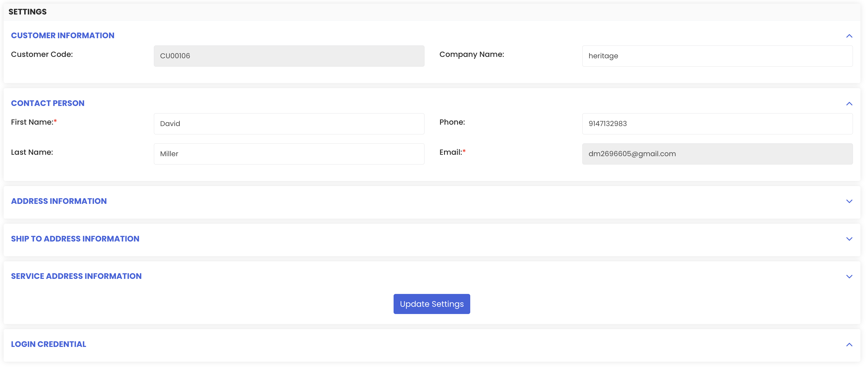Collapse the Contact Person section chevron
Image resolution: width=868 pixels, height=367 pixels.
pos(849,103)
